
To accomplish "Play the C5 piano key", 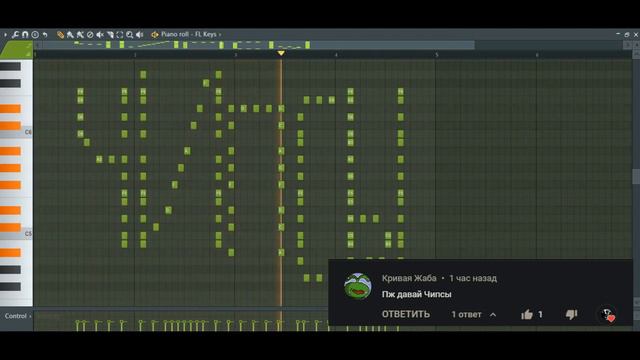I will click(x=16, y=234).
